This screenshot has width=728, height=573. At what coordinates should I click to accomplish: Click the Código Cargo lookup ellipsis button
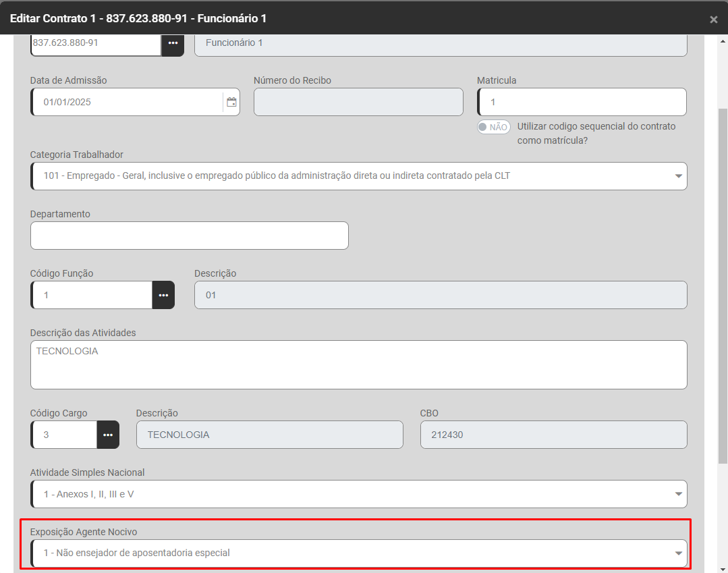(108, 435)
